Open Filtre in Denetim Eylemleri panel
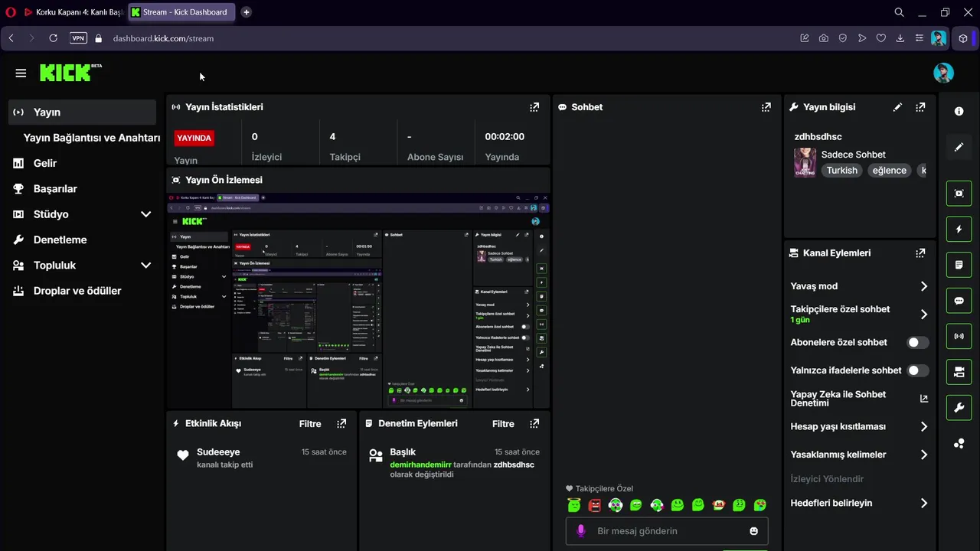 pyautogui.click(x=503, y=423)
